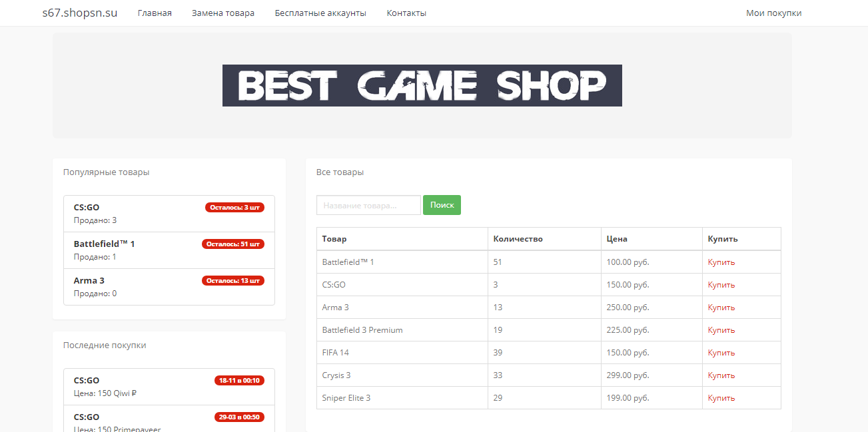Click the 29-03 в 00:50 date badge

tap(239, 417)
